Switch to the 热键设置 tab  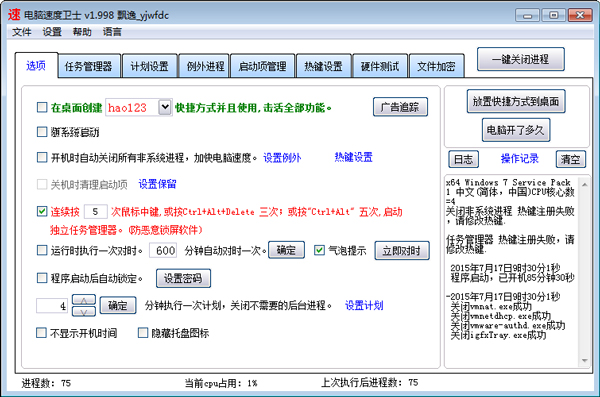click(323, 66)
